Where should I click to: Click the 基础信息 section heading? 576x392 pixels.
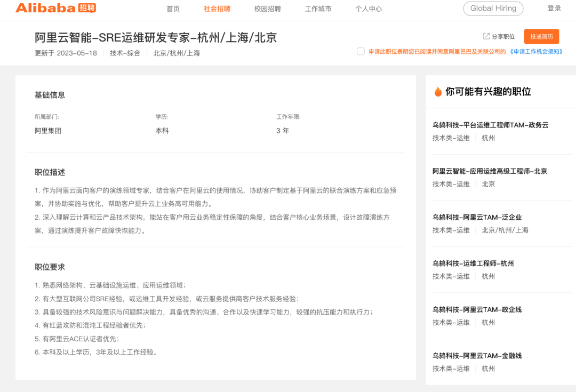(x=50, y=95)
